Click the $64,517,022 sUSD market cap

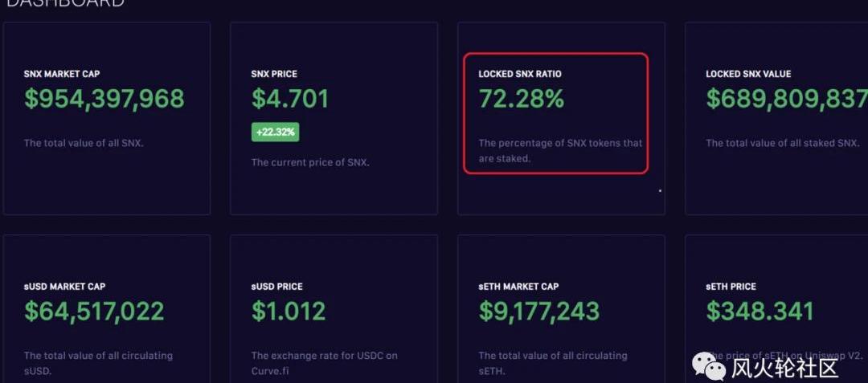[x=94, y=312]
